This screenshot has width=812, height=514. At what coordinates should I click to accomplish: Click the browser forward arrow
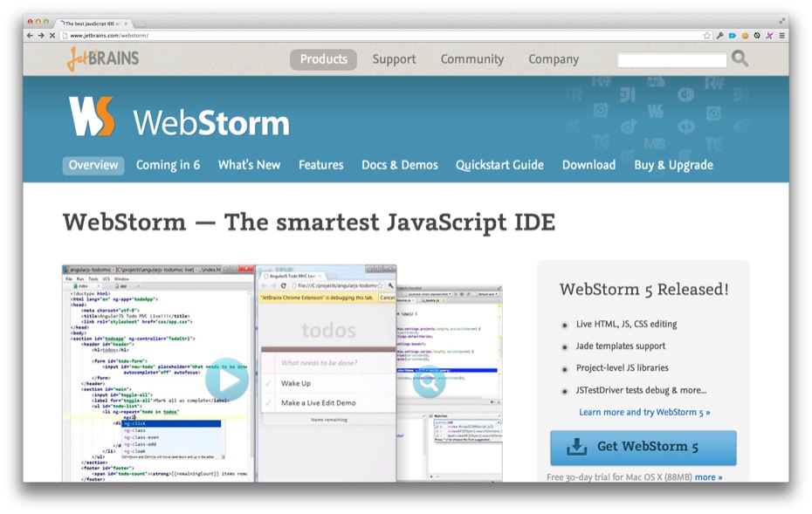(x=41, y=36)
